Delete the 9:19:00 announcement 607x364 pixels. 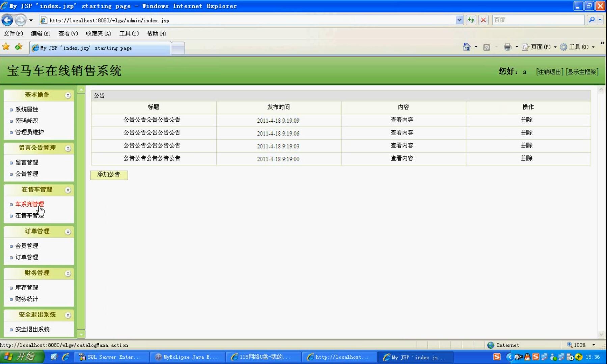[527, 158]
